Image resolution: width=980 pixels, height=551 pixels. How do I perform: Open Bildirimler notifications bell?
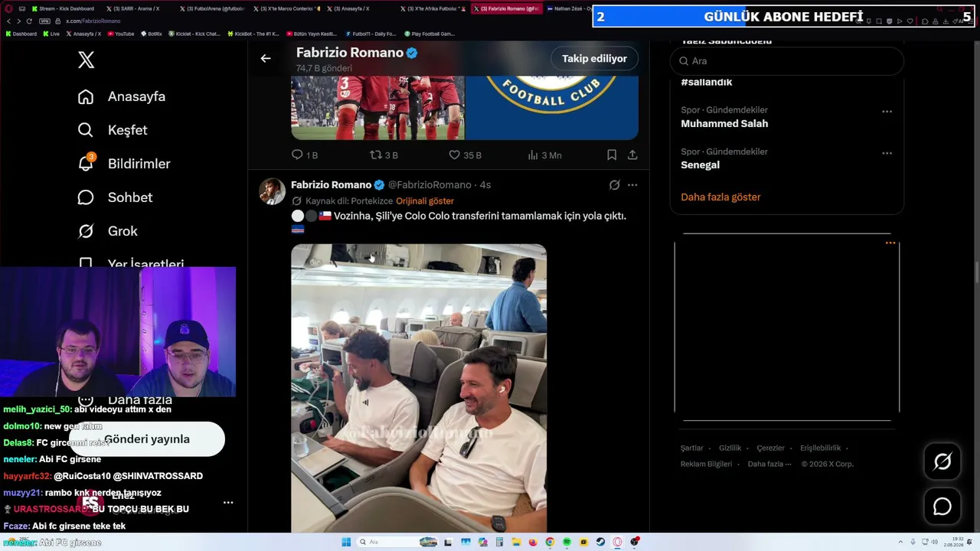pyautogui.click(x=124, y=164)
